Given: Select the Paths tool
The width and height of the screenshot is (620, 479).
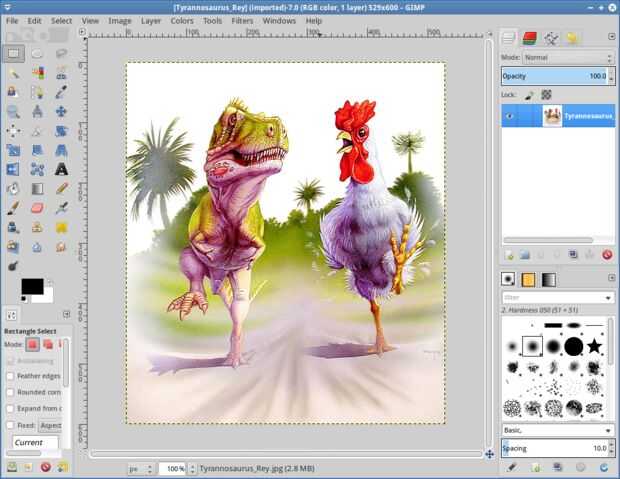Looking at the screenshot, I should pos(37,92).
